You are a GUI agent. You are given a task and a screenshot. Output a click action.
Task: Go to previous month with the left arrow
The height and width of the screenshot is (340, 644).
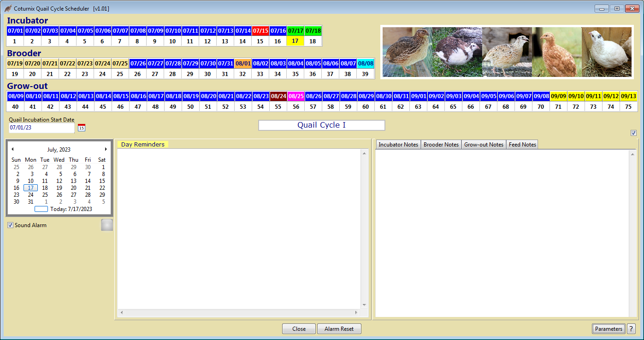[x=13, y=149]
